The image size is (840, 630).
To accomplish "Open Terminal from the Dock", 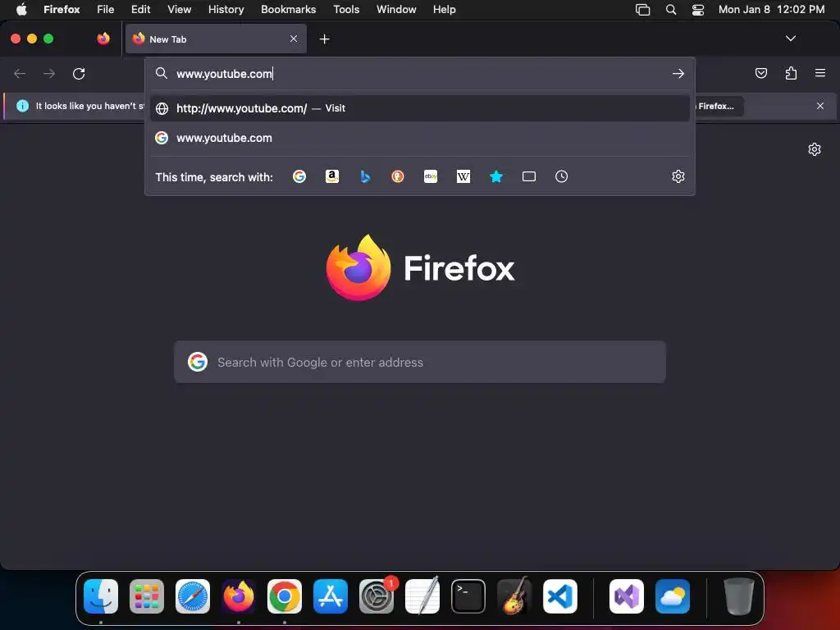I will coord(468,596).
